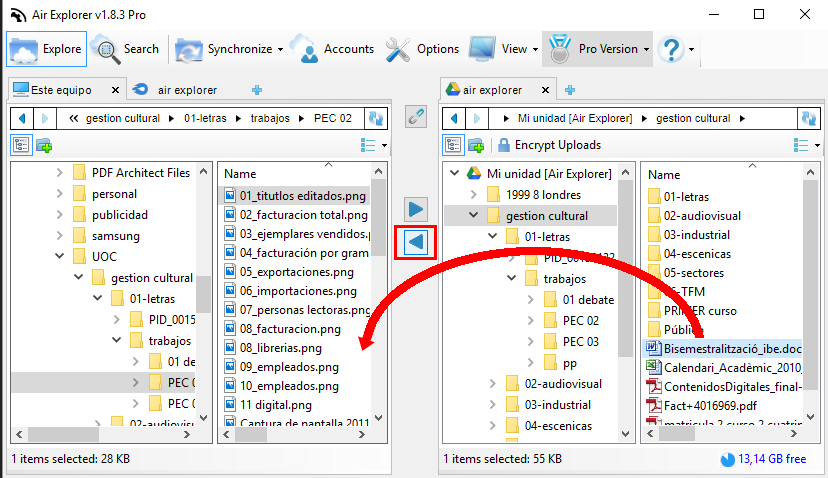Select PEC 03 folder in right tree

point(581,342)
